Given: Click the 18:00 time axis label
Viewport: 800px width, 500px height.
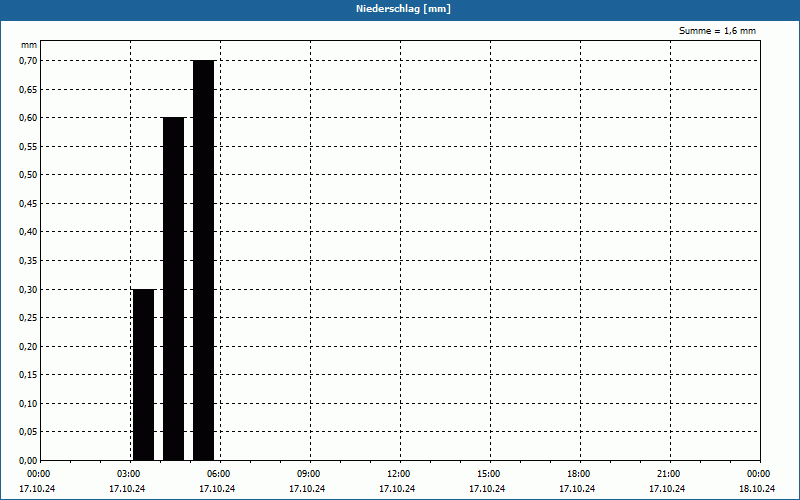Looking at the screenshot, I should (579, 474).
